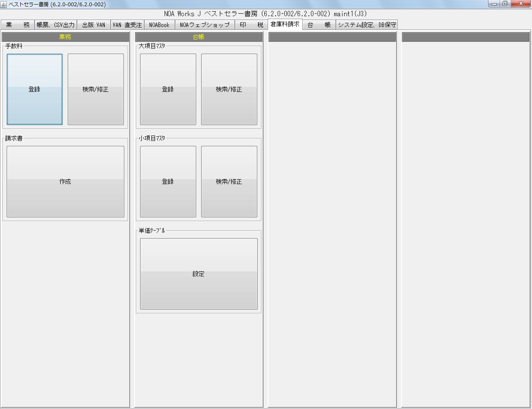532x409 pixels.
Task: Click 登録 in 小項目マスタ group
Action: coord(168,182)
